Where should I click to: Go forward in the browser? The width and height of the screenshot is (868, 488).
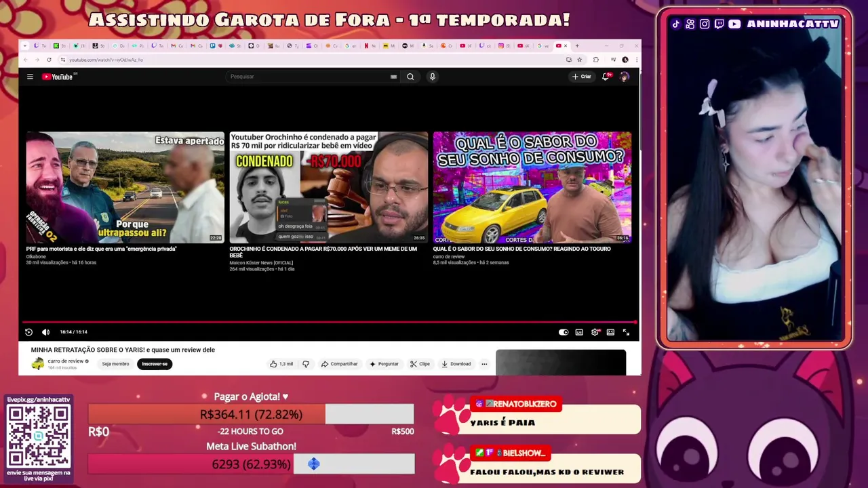coord(37,60)
